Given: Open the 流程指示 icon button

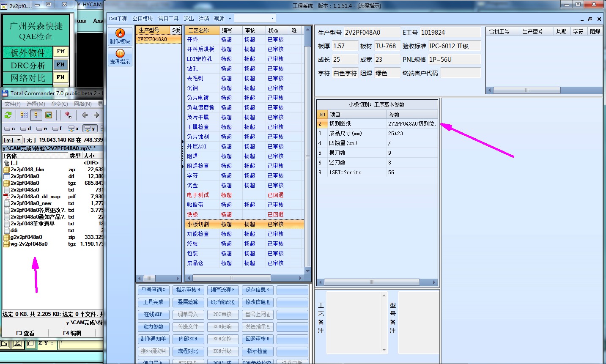Looking at the screenshot, I should pyautogui.click(x=120, y=57).
